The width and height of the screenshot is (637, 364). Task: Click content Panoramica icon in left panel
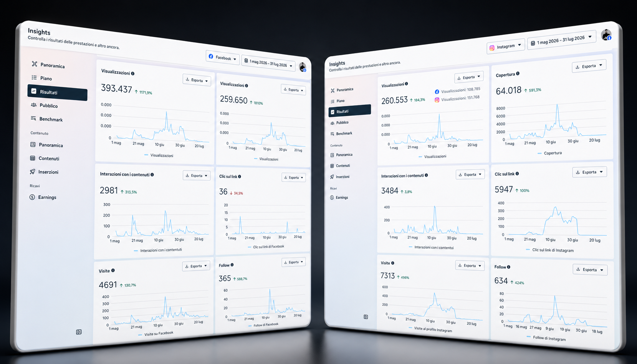point(33,145)
